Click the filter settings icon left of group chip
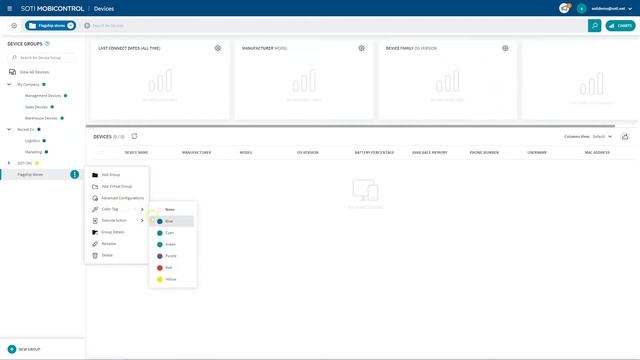The height and width of the screenshot is (360, 640). coord(14,25)
